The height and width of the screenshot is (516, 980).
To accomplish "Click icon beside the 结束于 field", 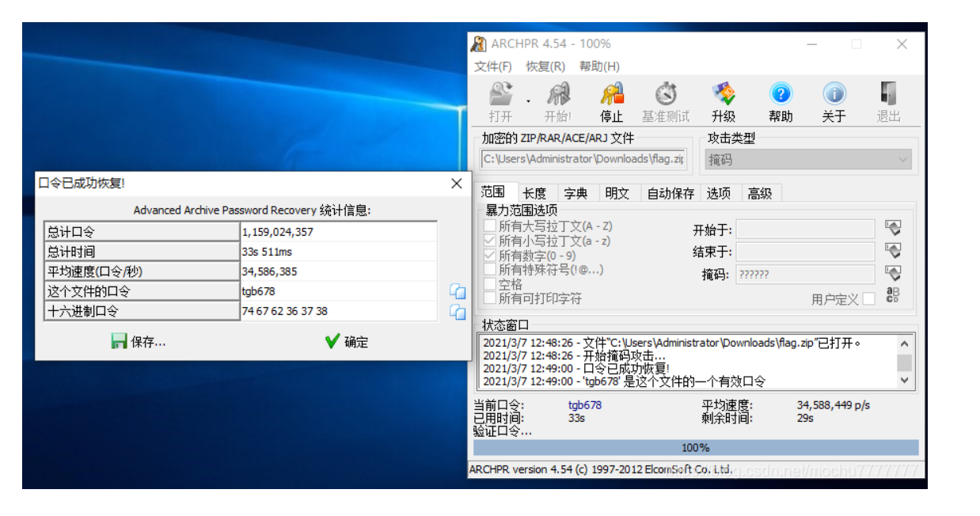I will (893, 251).
